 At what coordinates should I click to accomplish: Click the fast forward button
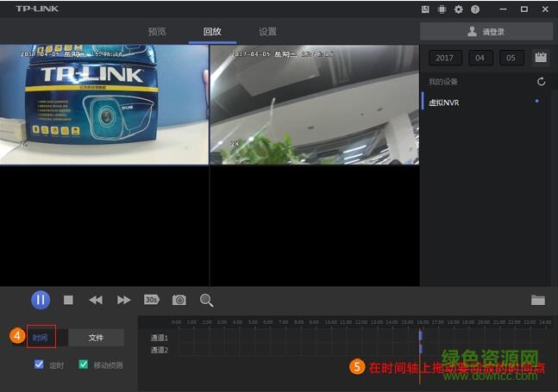124,300
